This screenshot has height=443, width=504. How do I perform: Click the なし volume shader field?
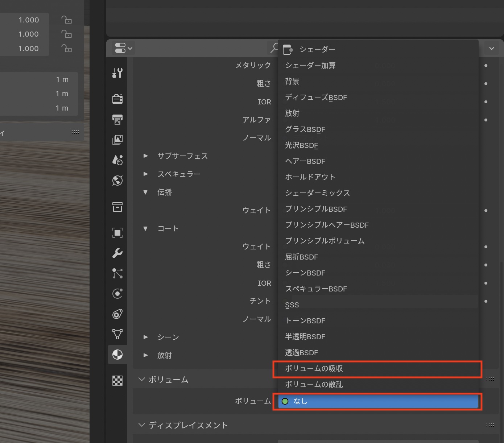pos(378,401)
